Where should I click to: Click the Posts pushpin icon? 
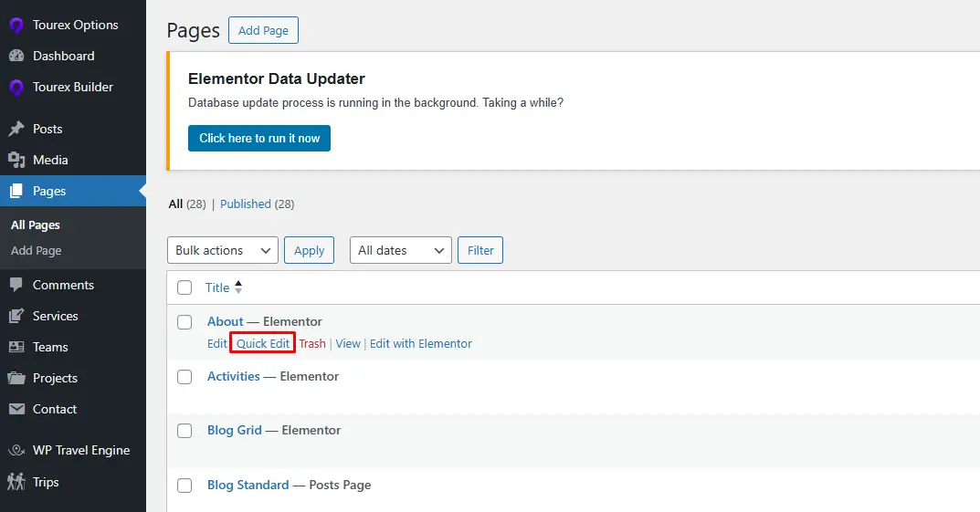tap(16, 129)
